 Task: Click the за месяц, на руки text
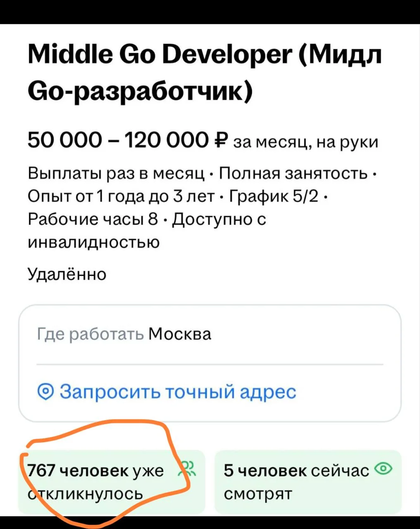coord(306,142)
